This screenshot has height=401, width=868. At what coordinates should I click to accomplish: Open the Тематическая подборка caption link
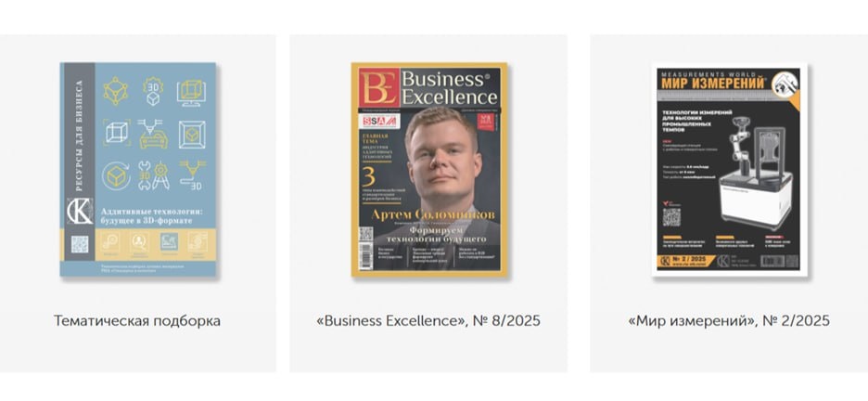(136, 320)
